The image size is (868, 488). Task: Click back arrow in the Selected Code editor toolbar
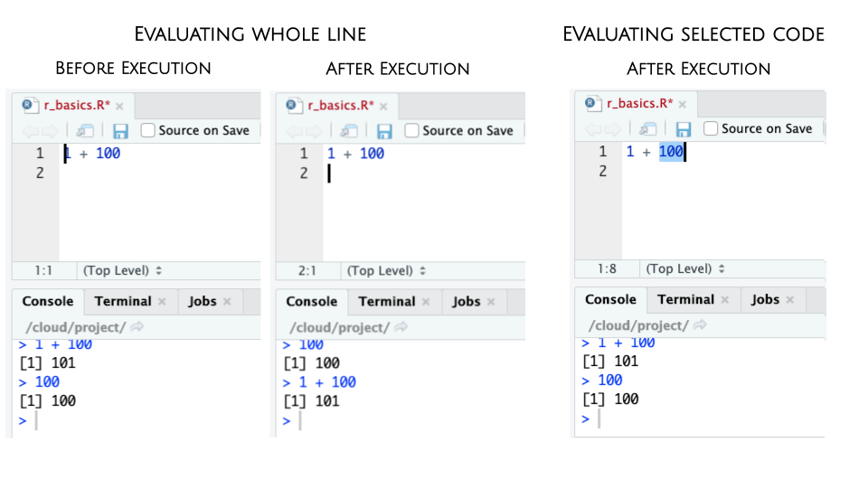[593, 129]
